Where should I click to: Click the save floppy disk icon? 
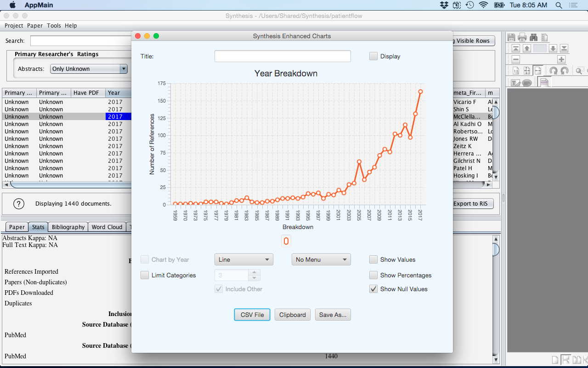[511, 38]
